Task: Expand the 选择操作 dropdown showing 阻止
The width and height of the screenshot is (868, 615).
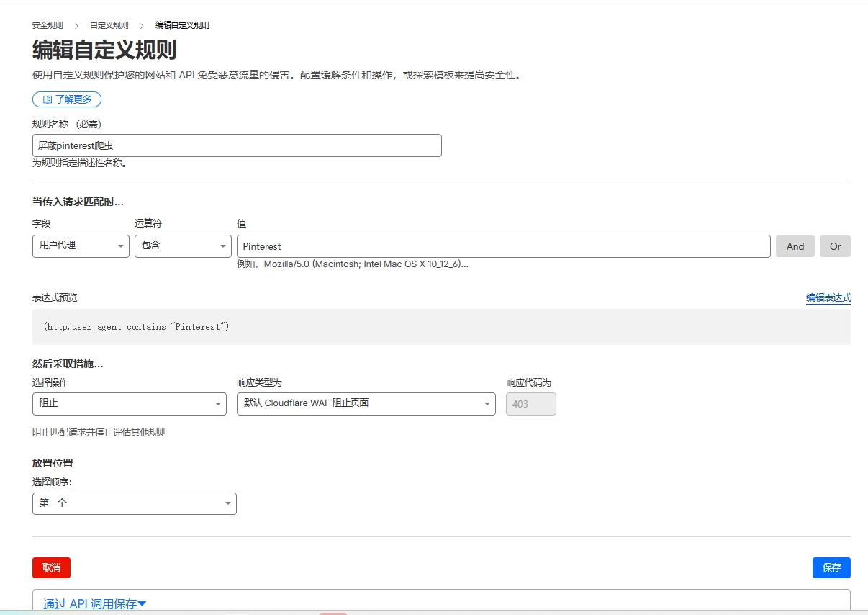Action: tap(130, 404)
